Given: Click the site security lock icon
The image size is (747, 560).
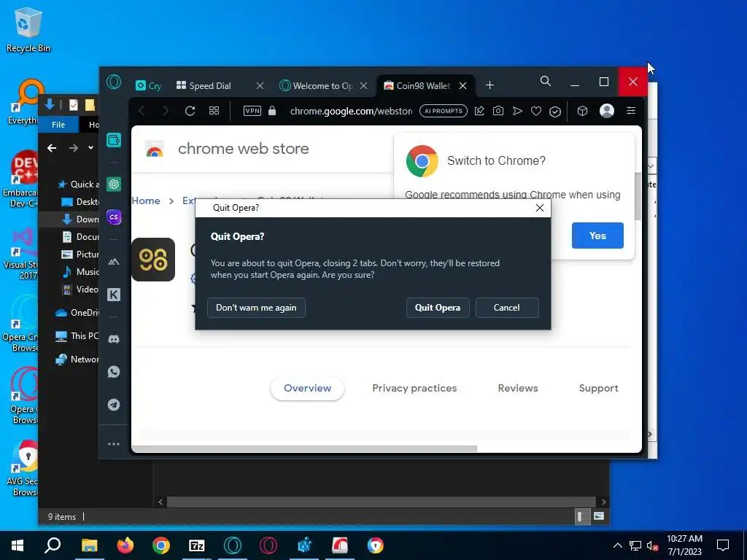Looking at the screenshot, I should point(272,111).
